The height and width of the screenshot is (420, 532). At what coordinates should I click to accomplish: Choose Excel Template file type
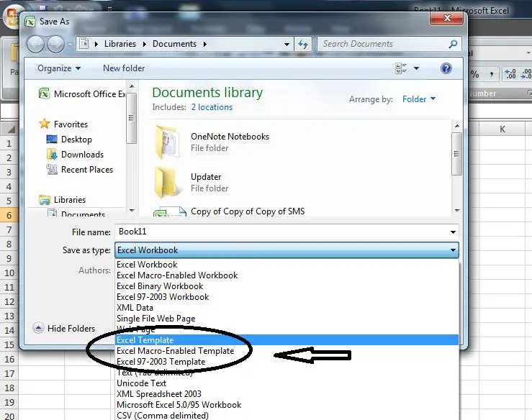tap(287, 340)
